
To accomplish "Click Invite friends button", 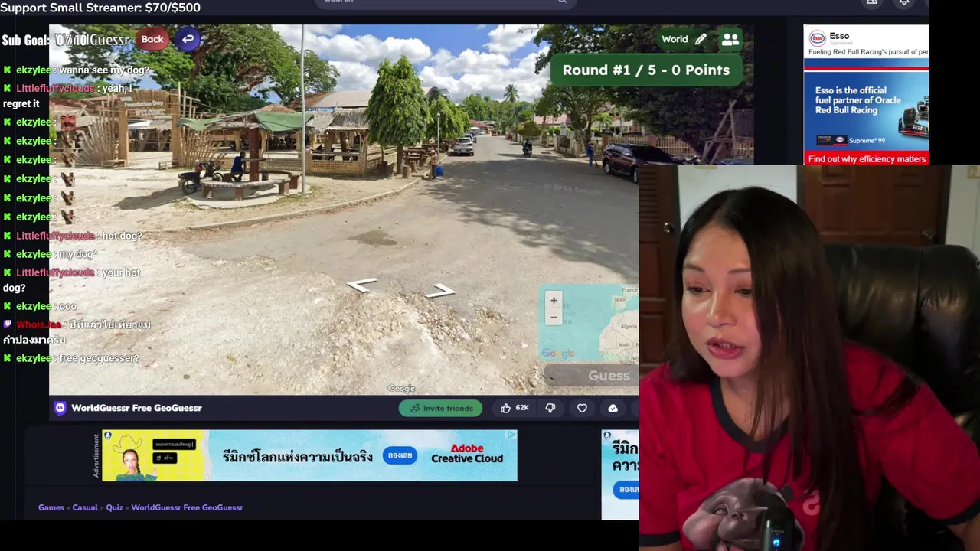I will click(441, 408).
